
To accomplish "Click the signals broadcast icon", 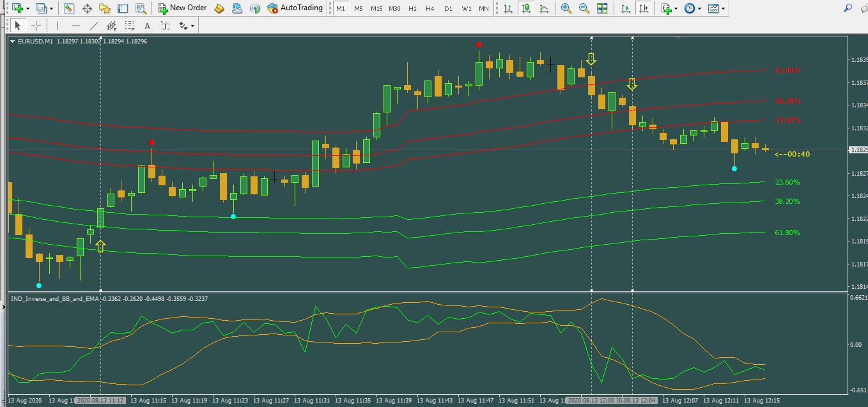I will coord(254,8).
